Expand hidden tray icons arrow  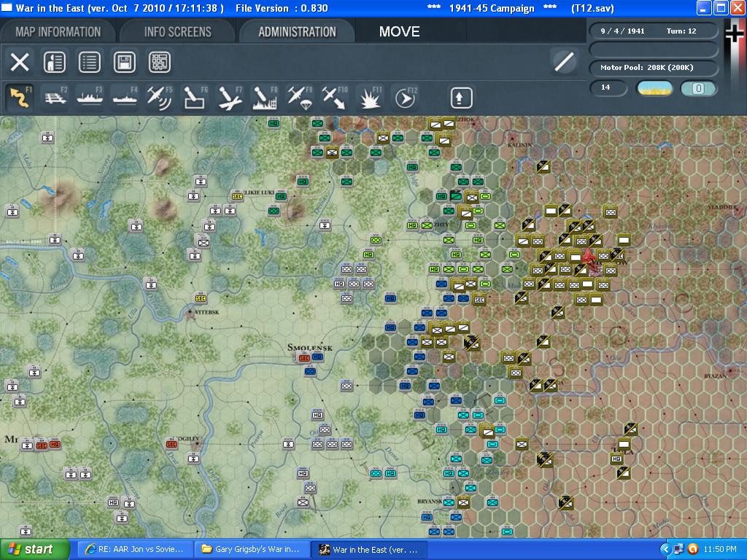[665, 549]
